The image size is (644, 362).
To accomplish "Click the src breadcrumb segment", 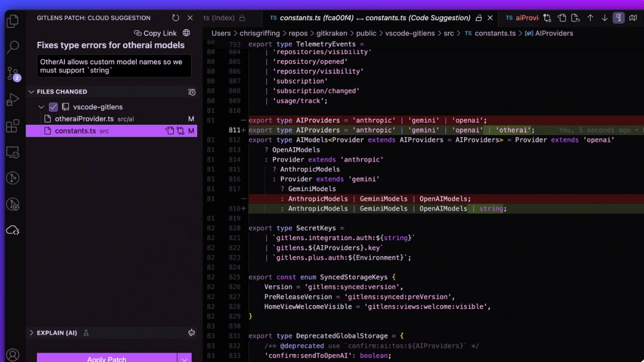I will 449,33.
